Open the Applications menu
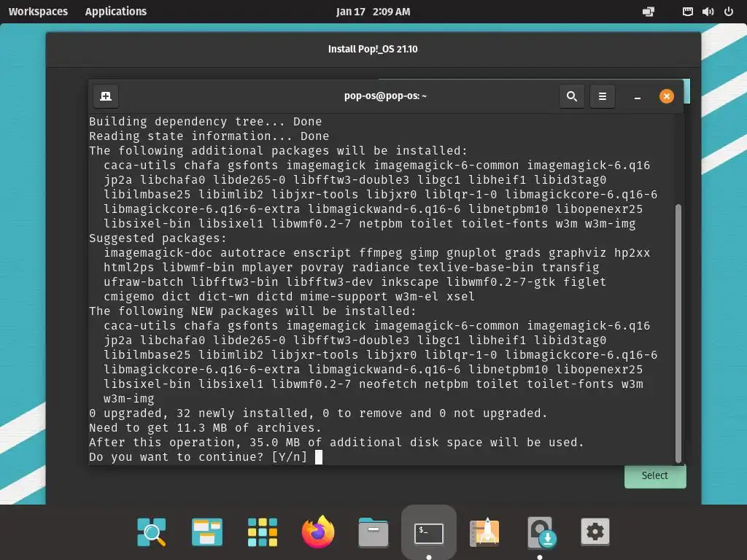Screen dimensions: 747x560 116,12
